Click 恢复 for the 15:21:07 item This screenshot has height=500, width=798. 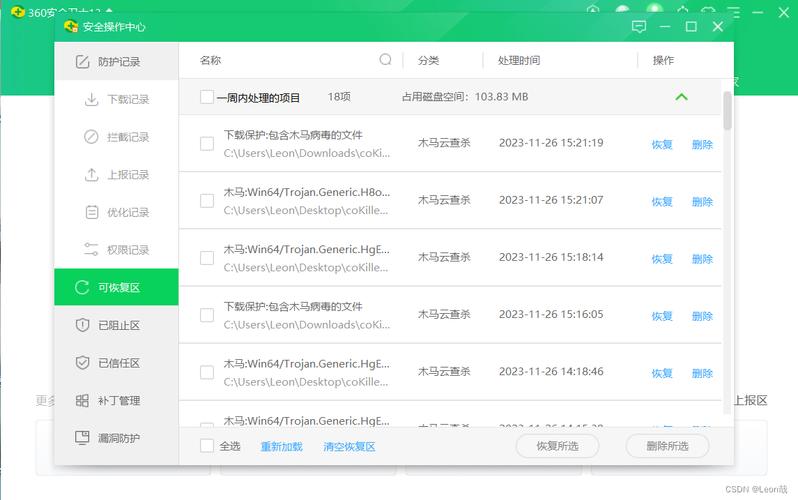(x=662, y=202)
